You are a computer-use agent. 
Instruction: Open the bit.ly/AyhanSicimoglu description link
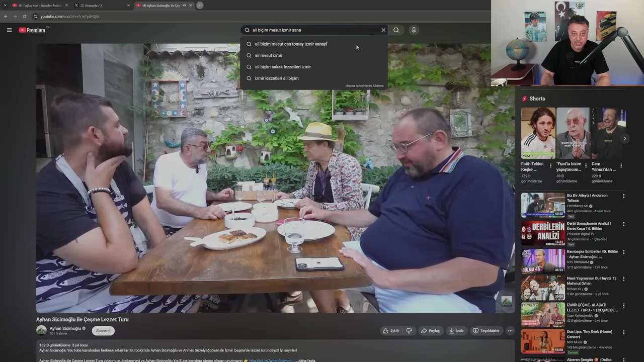[x=271, y=360]
